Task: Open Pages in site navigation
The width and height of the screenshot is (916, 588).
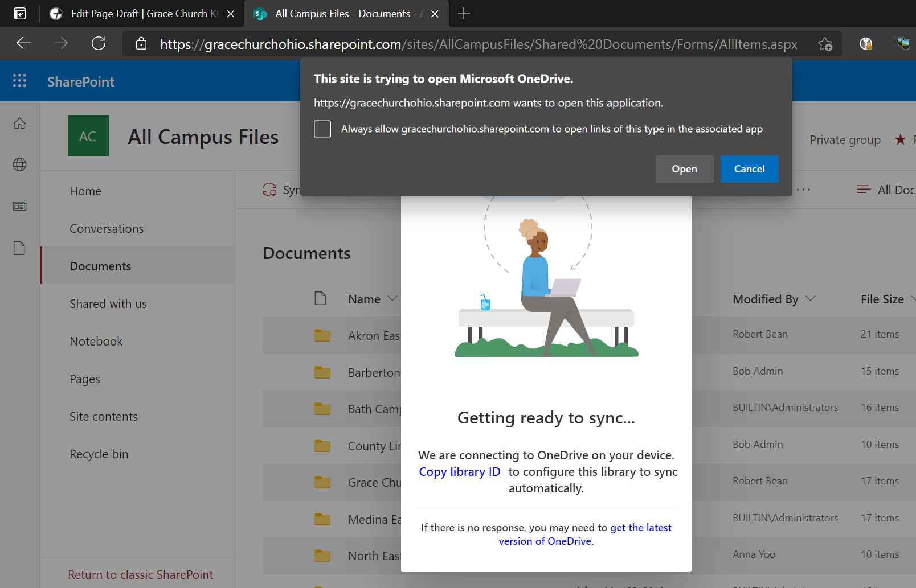Action: click(x=85, y=379)
